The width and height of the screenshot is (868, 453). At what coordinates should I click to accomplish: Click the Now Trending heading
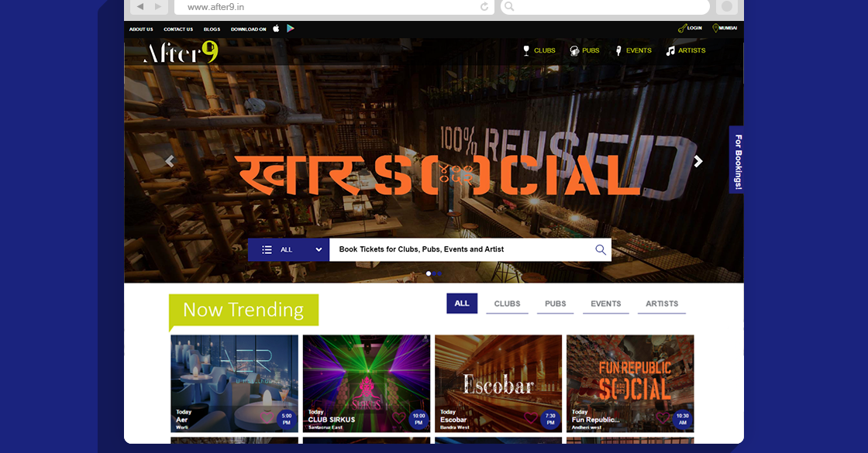coord(243,310)
